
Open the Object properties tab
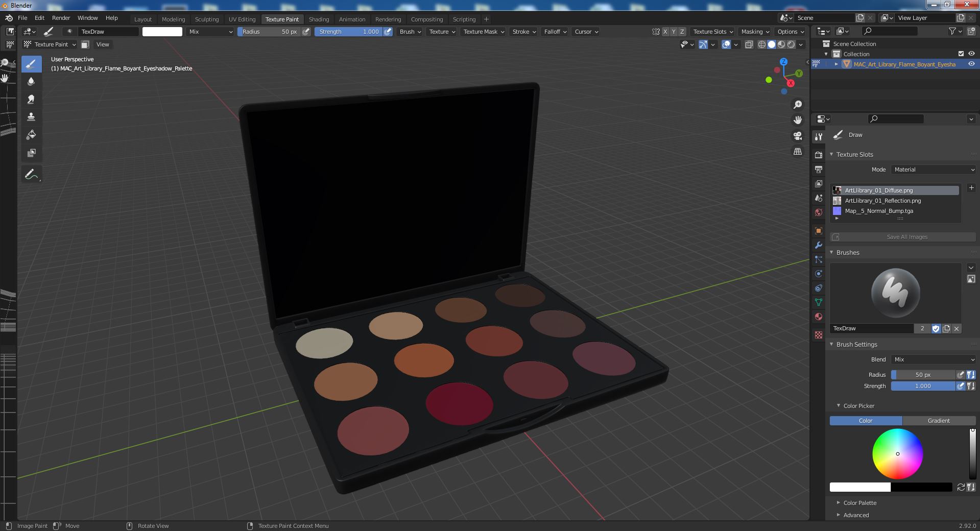click(819, 231)
